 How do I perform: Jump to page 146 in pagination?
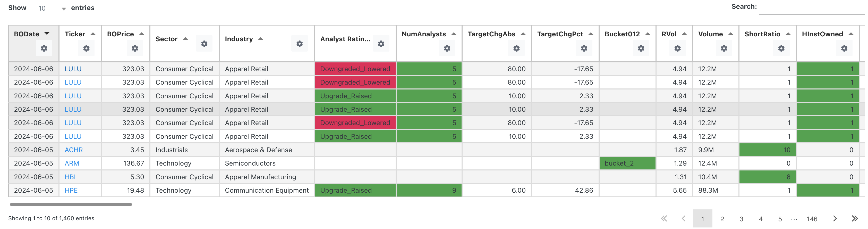click(x=811, y=219)
